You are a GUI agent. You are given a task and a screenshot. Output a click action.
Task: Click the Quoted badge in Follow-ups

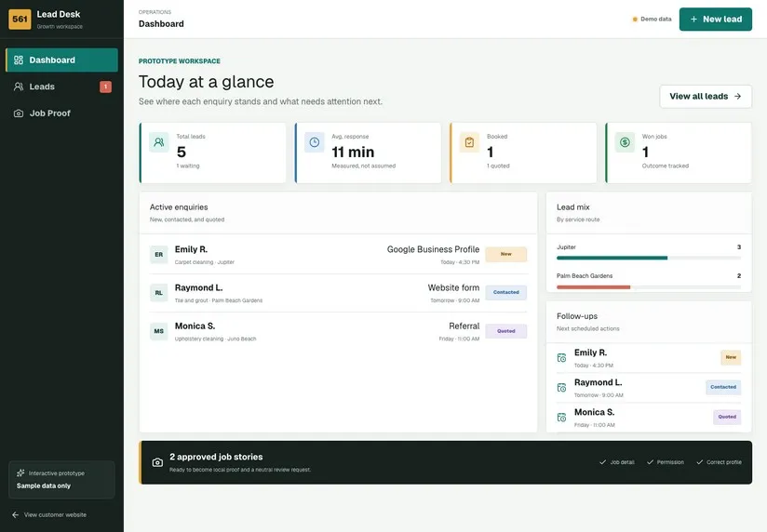coord(727,417)
